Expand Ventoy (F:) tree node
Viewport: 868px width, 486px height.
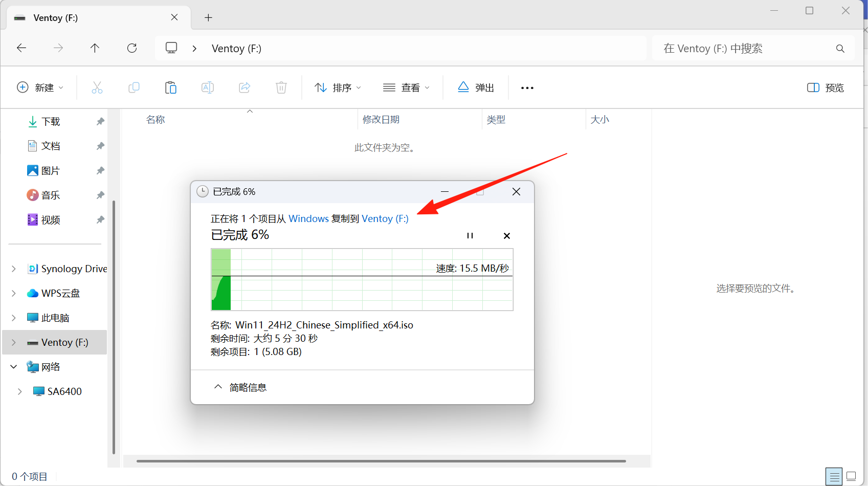(x=14, y=343)
